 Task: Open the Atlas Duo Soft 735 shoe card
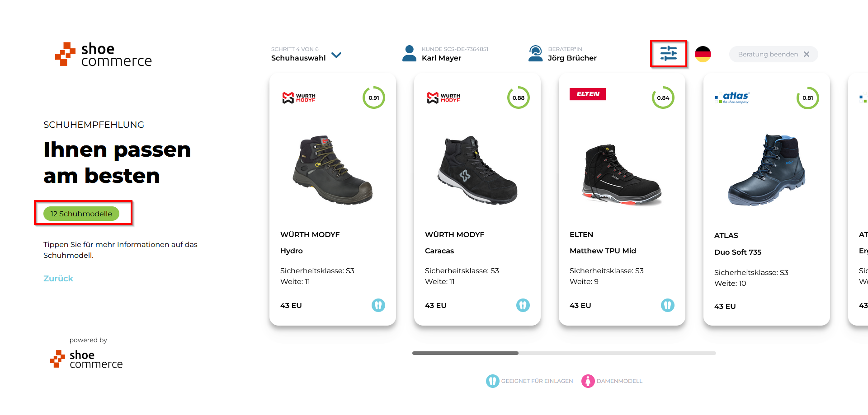[x=767, y=199]
